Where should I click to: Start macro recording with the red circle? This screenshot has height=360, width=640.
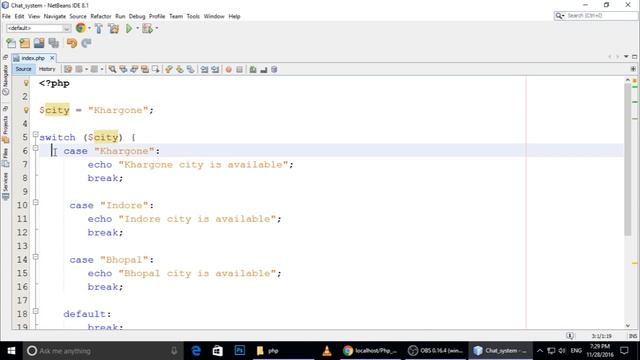click(229, 69)
